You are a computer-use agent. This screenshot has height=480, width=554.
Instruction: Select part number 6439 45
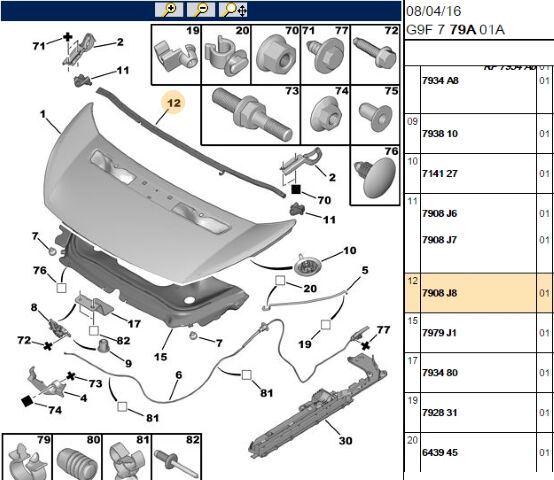click(x=440, y=452)
